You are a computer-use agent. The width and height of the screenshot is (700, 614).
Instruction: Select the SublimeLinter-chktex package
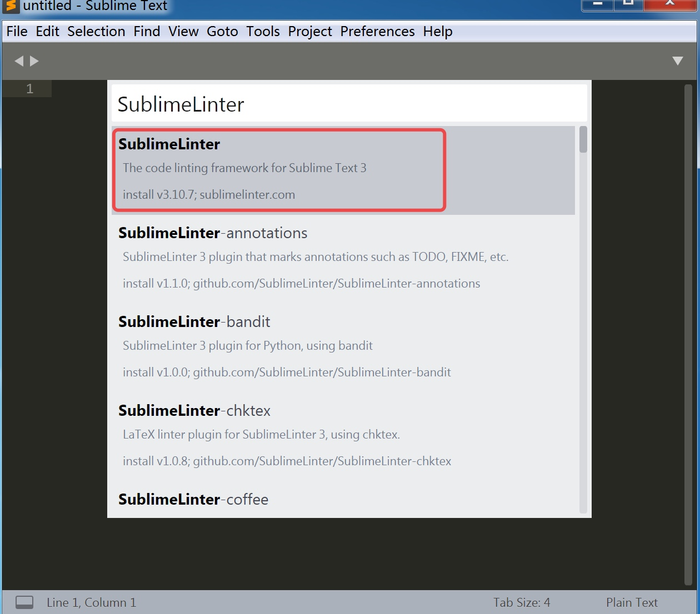click(x=343, y=437)
